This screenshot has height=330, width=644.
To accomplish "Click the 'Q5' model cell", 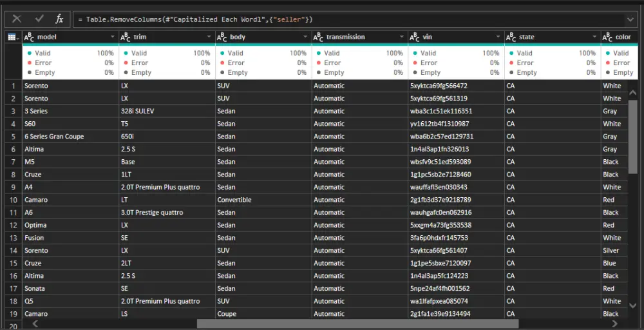I will tap(71, 301).
